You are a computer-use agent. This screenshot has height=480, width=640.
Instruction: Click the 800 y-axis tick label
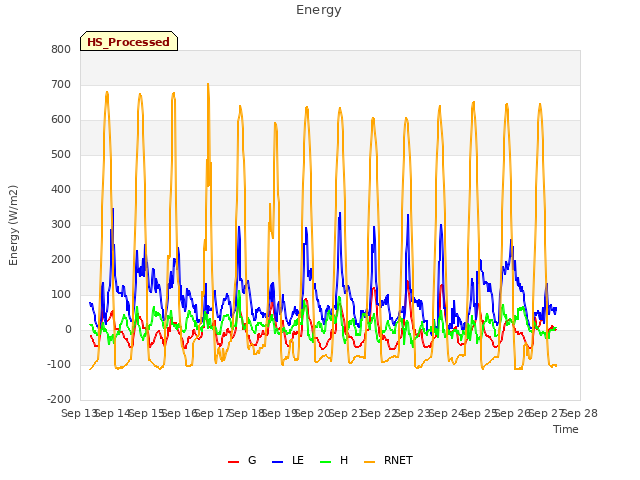click(x=61, y=49)
